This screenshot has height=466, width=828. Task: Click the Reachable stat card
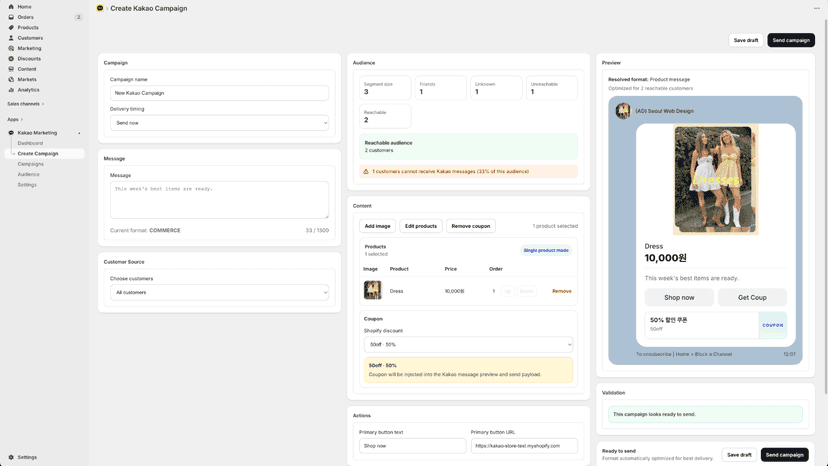click(385, 116)
